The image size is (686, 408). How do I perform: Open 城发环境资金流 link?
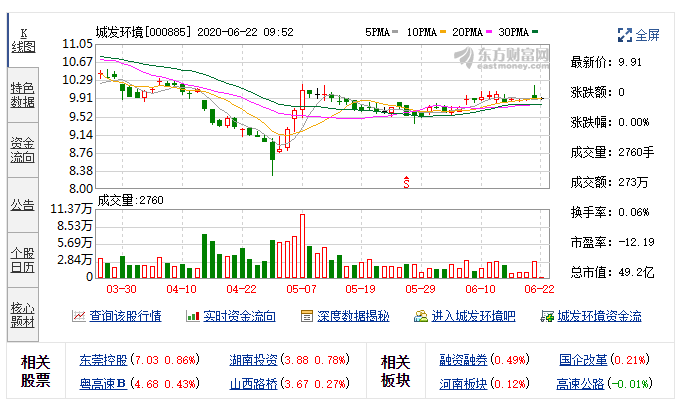(x=599, y=316)
